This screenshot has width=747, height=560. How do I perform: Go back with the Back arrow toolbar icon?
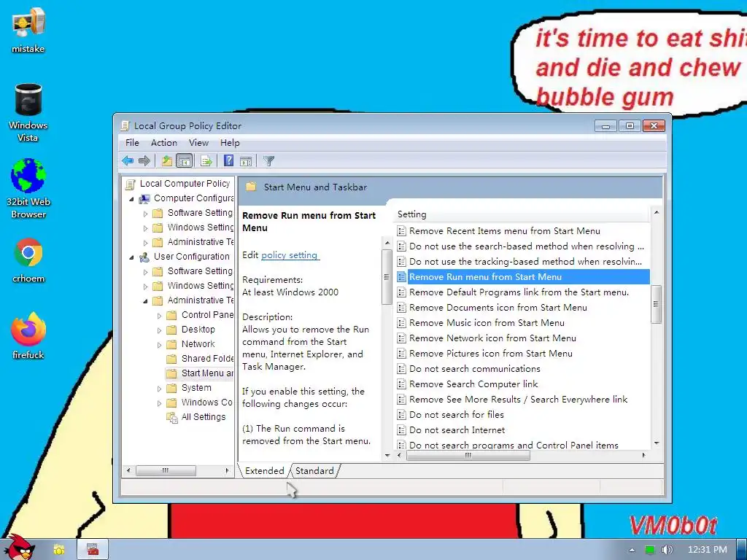tap(127, 161)
